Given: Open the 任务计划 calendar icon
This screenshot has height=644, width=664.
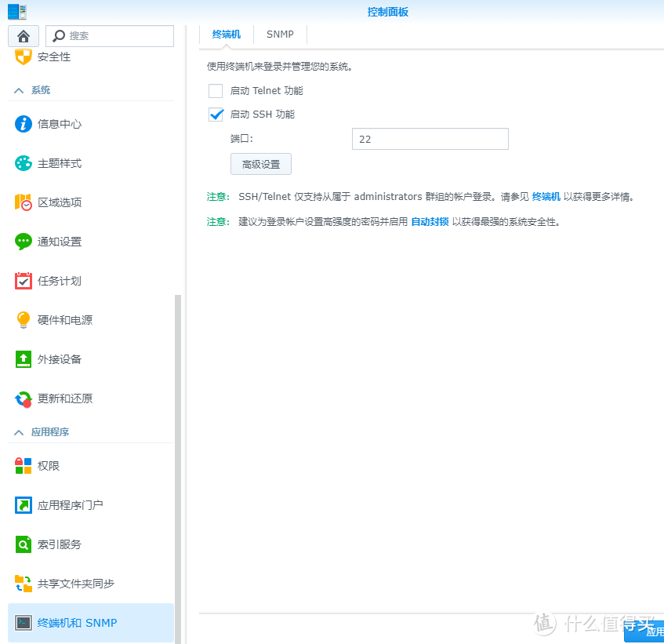Looking at the screenshot, I should (x=24, y=281).
